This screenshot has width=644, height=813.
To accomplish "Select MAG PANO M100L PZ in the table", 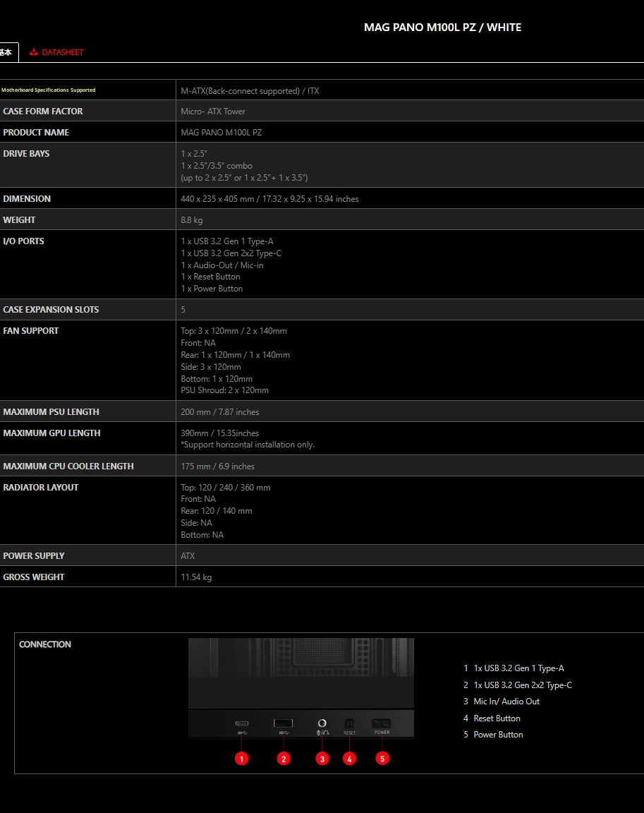I will [221, 133].
